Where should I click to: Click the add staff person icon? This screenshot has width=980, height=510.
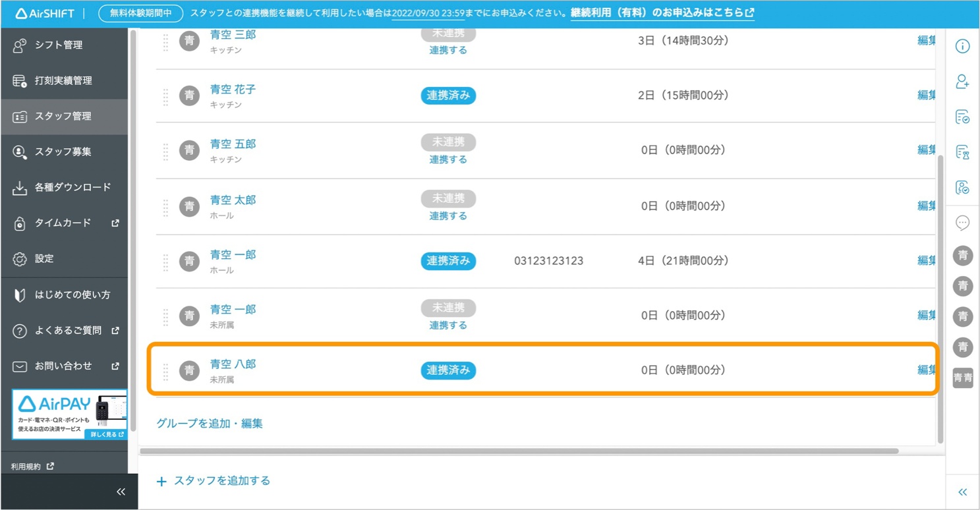pos(962,81)
